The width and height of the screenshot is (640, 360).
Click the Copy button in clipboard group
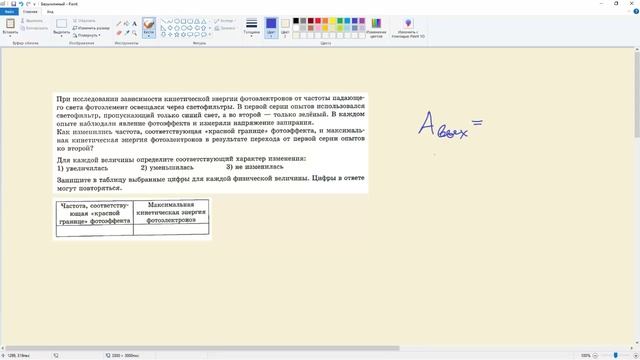(x=34, y=28)
